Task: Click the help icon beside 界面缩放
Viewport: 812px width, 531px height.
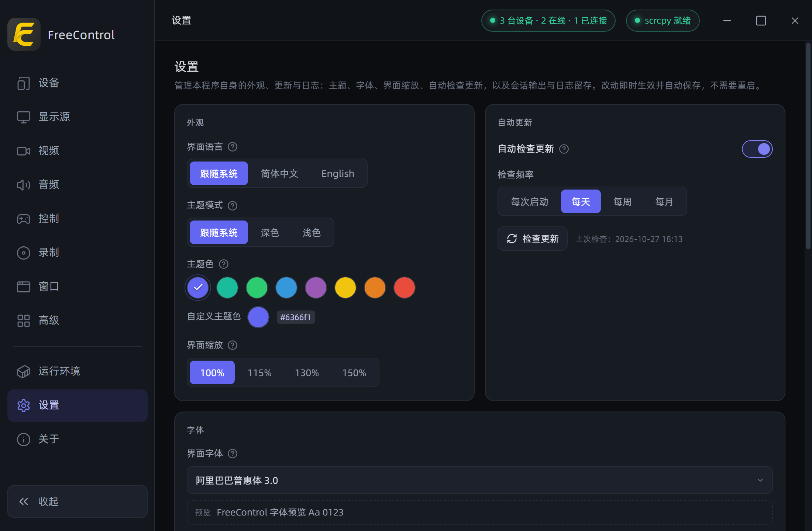Action: (x=233, y=345)
